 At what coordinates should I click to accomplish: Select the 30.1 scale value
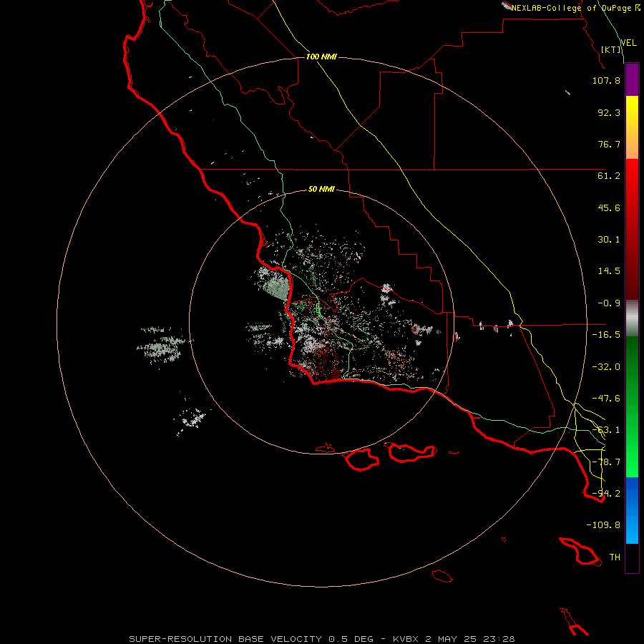pos(609,240)
